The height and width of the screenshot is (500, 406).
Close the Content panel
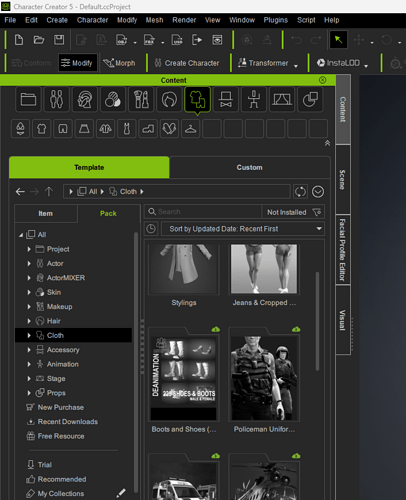(x=322, y=80)
